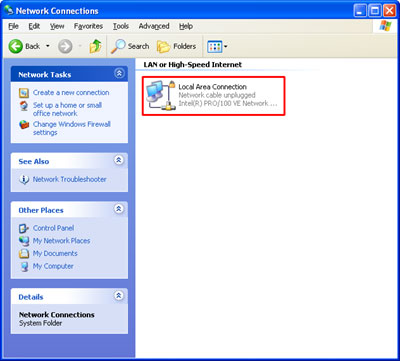400x361 pixels.
Task: Click the Windows Firewall globe icon
Action: point(24,125)
